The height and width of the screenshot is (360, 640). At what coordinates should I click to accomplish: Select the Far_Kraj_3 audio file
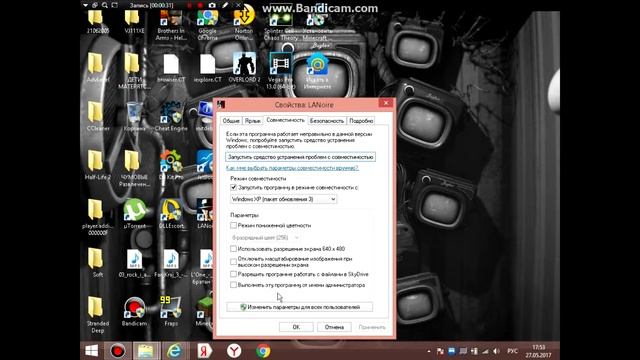tap(171, 262)
